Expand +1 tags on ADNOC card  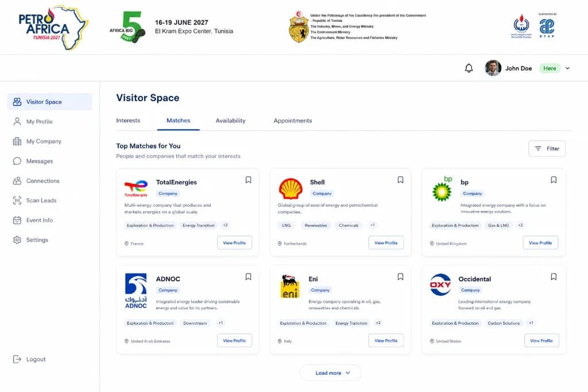click(220, 323)
